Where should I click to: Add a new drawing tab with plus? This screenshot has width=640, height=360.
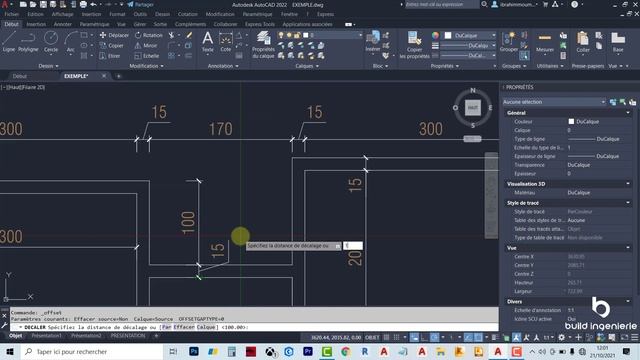(119, 76)
